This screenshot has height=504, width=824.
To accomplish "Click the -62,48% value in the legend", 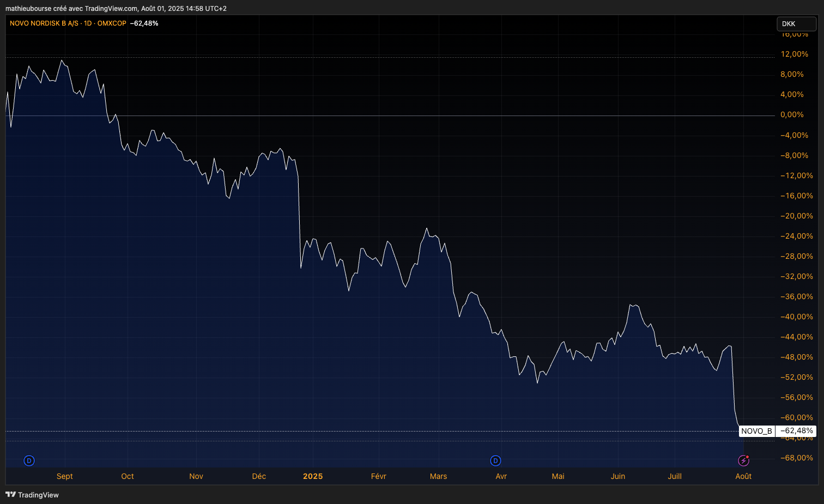I will pos(144,23).
